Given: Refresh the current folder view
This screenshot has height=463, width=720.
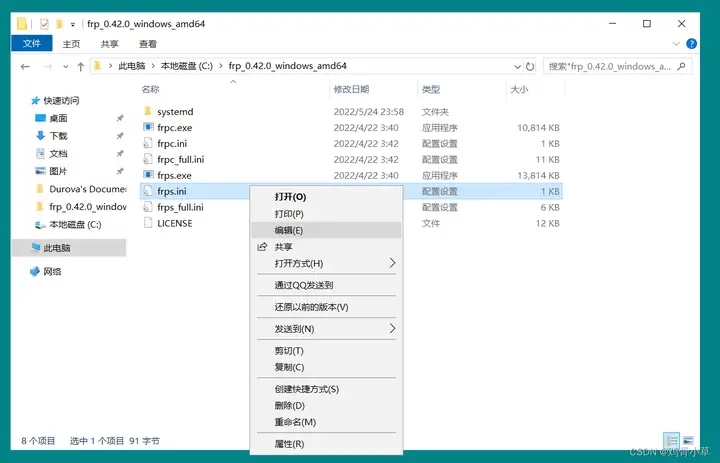Looking at the screenshot, I should pyautogui.click(x=530, y=67).
